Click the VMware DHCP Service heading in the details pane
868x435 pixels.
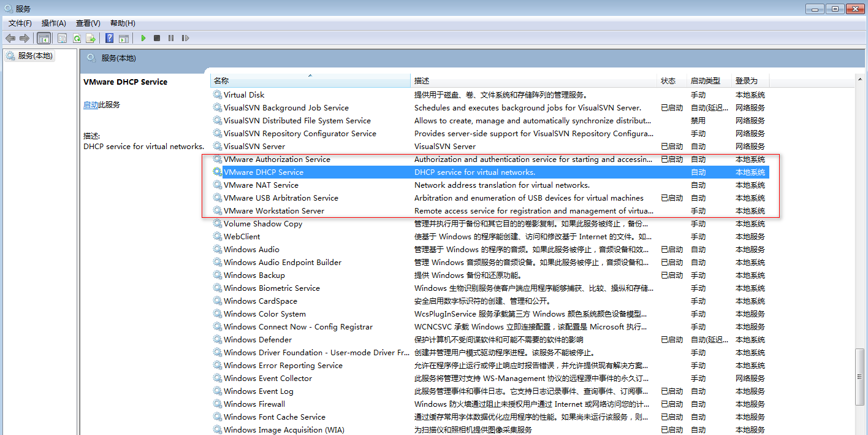point(125,82)
